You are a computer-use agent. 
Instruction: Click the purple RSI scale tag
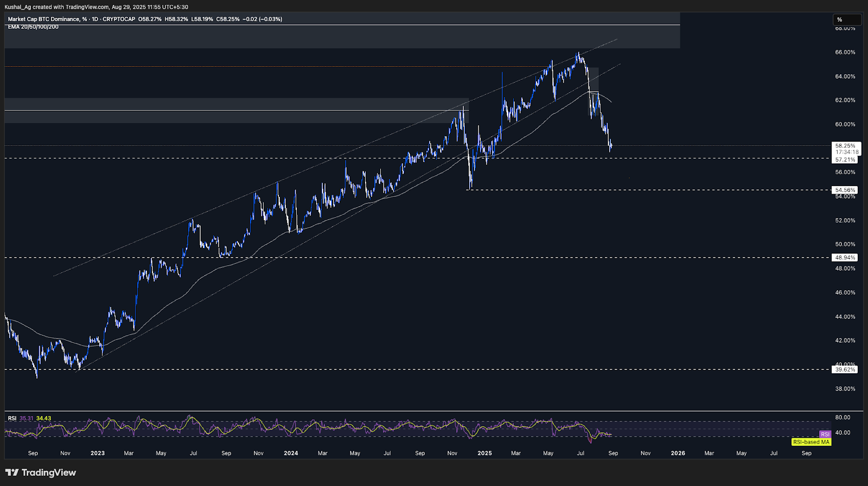coord(825,434)
